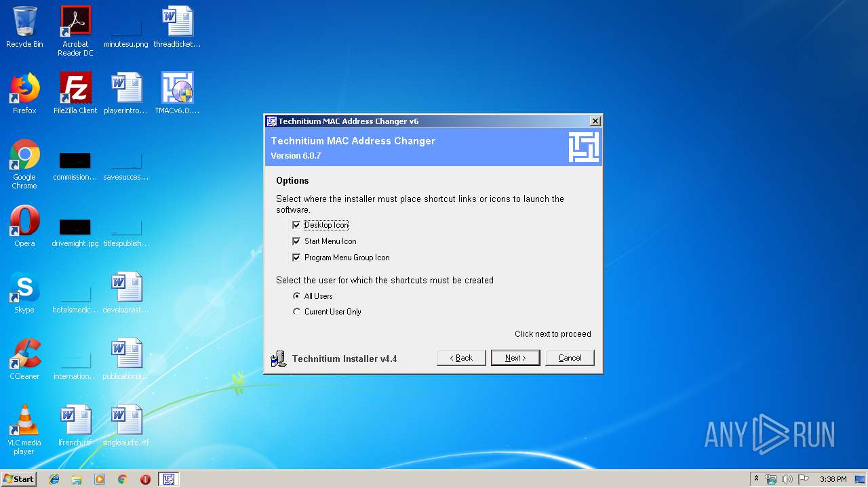Select the publicationli Word document icon
Viewport: 868px width, 488px height.
[126, 359]
